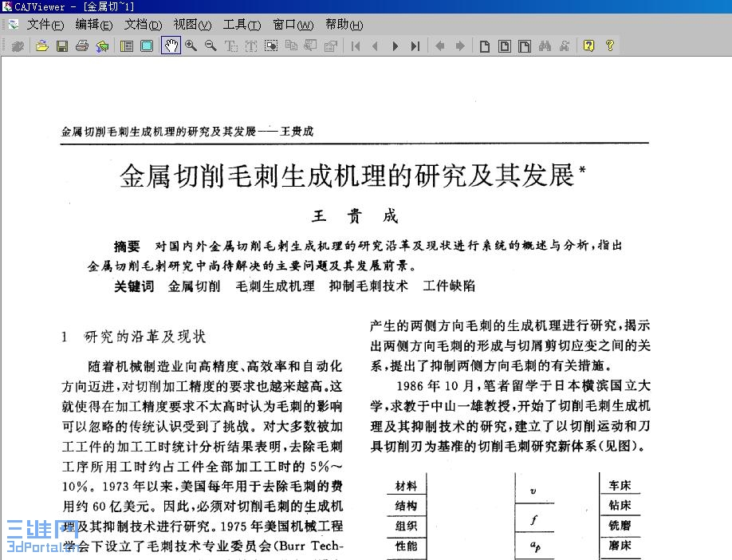Click the document icon in the menu bar
The height and width of the screenshot is (560, 732).
(13, 24)
